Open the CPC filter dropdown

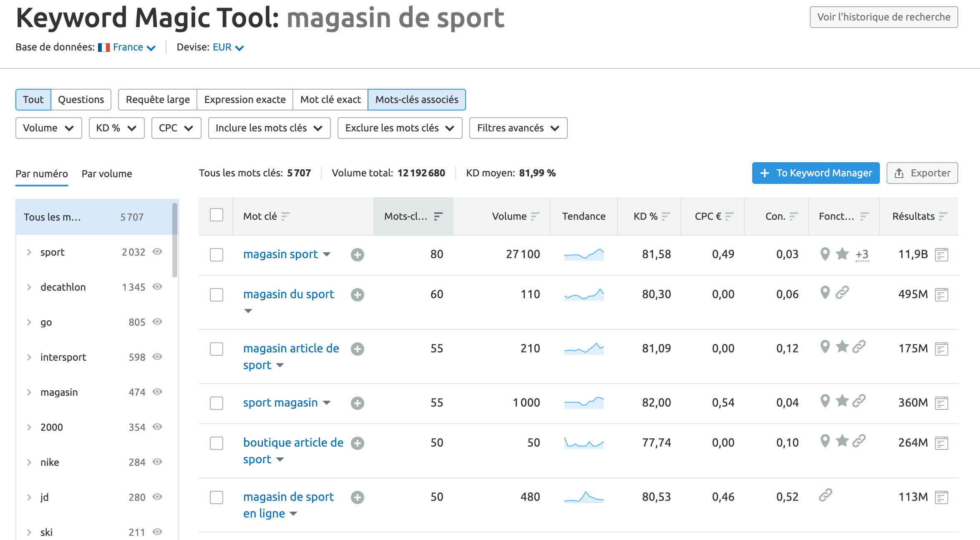click(176, 128)
